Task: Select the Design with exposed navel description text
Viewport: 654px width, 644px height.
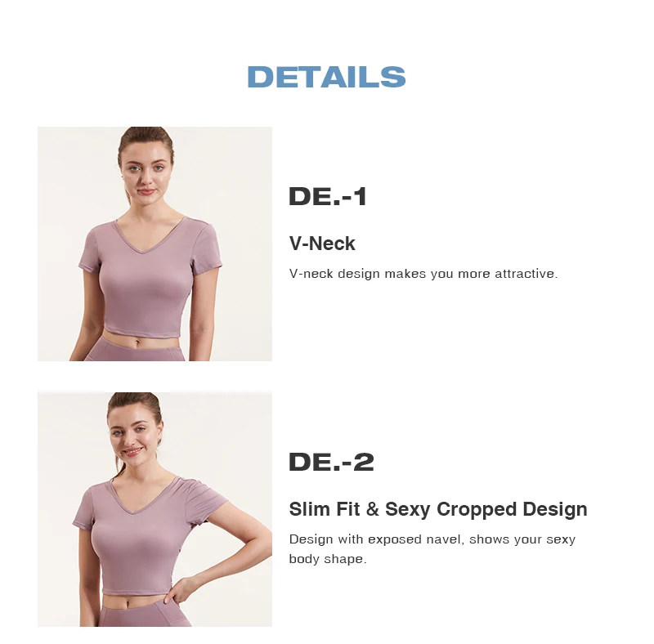Action: 432,549
